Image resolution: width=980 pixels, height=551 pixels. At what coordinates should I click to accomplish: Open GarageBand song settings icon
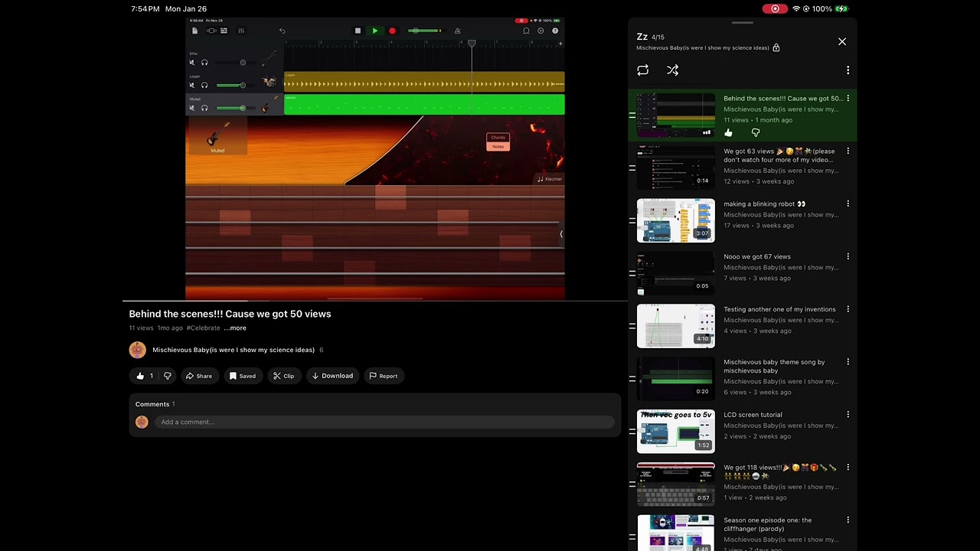tap(541, 31)
